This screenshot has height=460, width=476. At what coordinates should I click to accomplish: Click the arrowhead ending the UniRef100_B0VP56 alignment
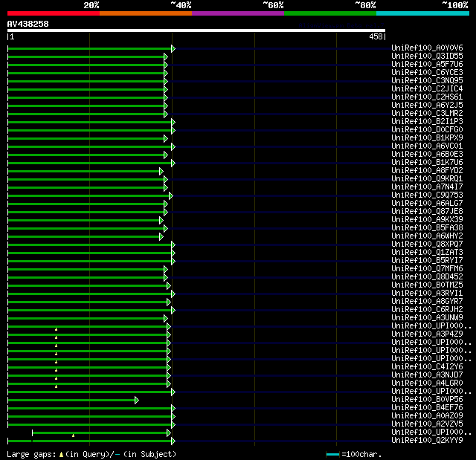[x=137, y=401]
